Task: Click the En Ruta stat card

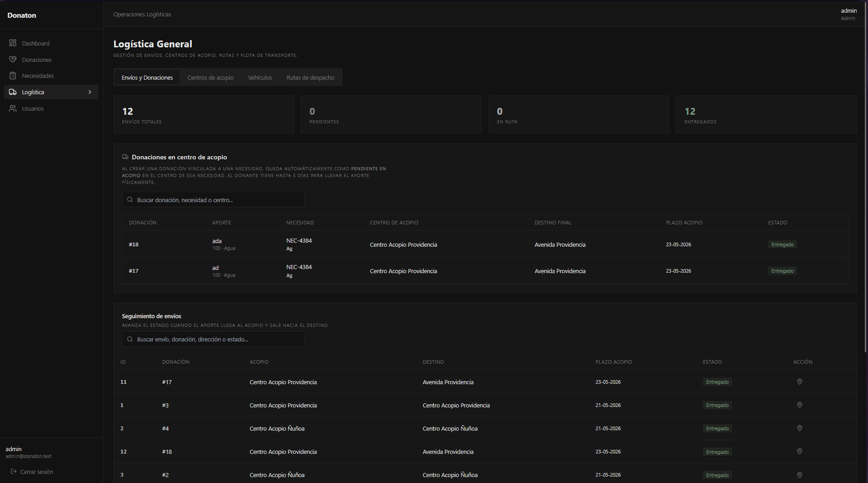Action: point(579,114)
